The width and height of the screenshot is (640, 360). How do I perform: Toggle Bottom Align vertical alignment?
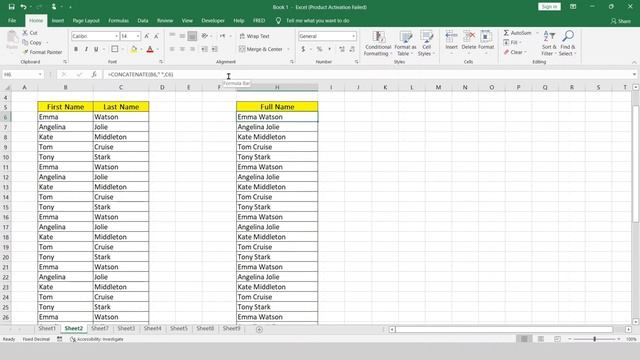[192, 36]
